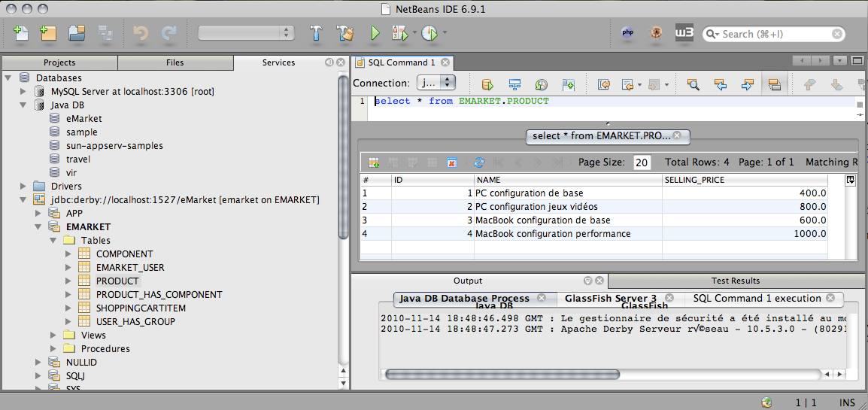Click the New File toolbar icon
Viewport: 868px width, 410px height.
(21, 34)
